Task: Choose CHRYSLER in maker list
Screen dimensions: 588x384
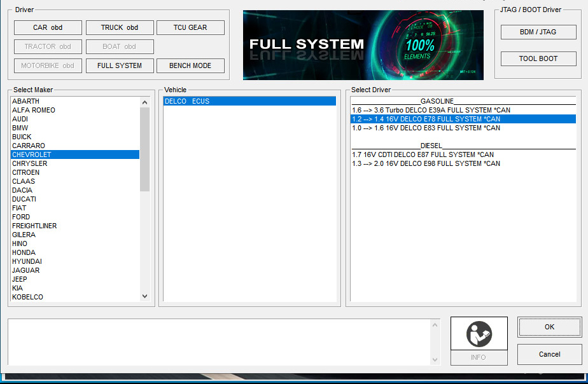Action: (x=75, y=164)
